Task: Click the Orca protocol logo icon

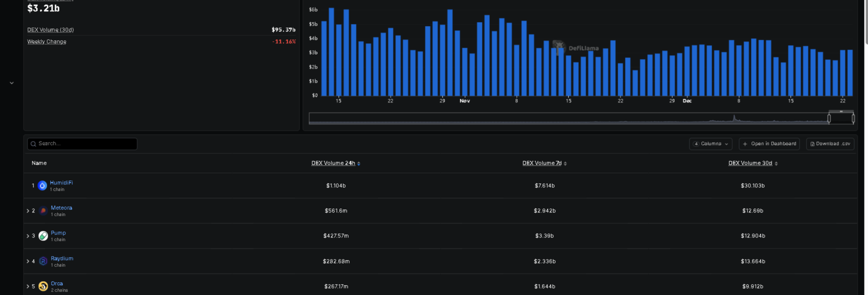Action: pyautogui.click(x=43, y=286)
